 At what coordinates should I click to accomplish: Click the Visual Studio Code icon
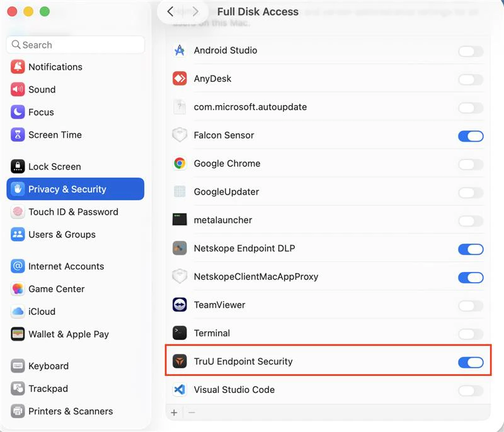click(x=180, y=390)
